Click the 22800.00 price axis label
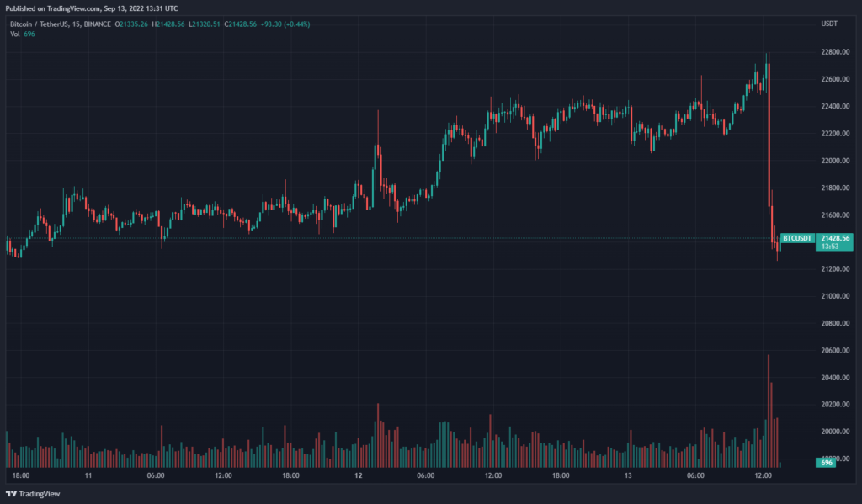Screen dimensions: 862x504 (x=834, y=52)
